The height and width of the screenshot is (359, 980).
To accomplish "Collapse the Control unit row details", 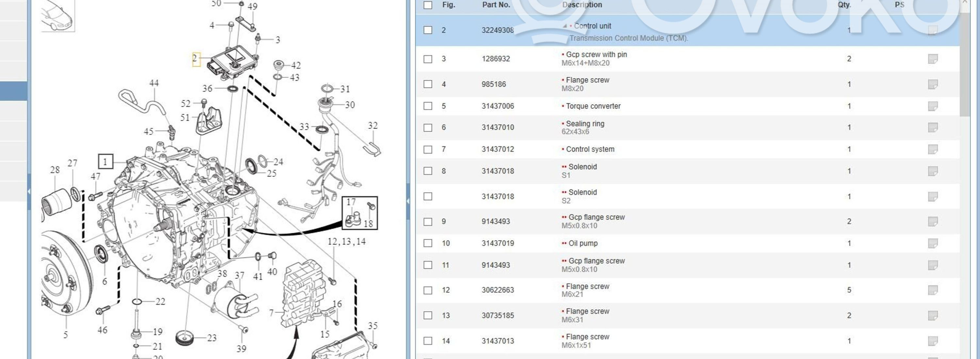I will [x=565, y=26].
